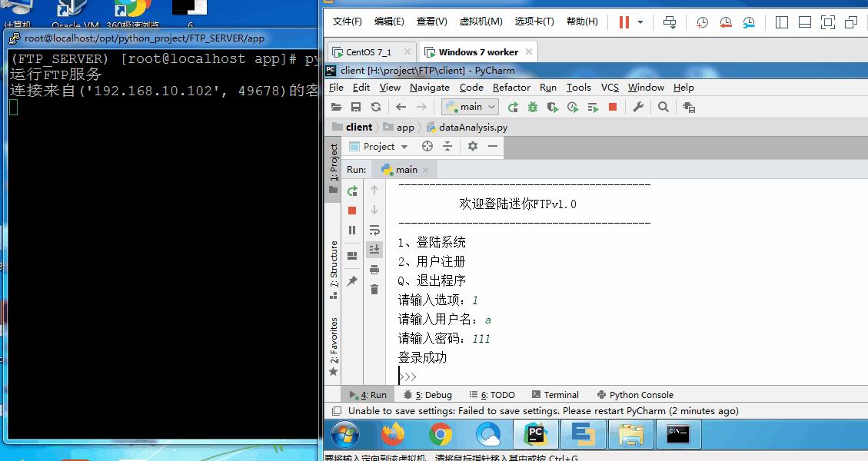Toggle scroll to end in Run console
The width and height of the screenshot is (868, 461).
click(x=374, y=250)
